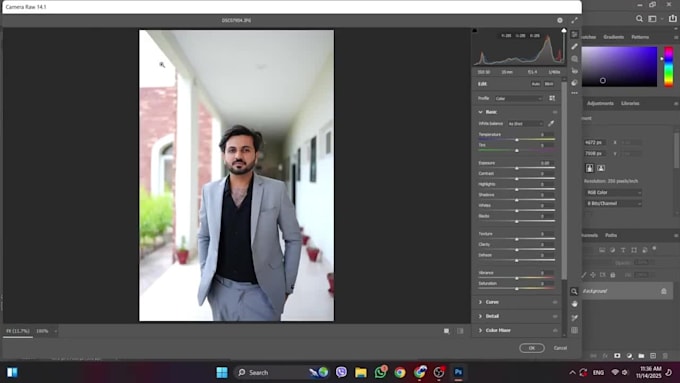Switch to the Libraries tab in Photoshop

coord(630,103)
